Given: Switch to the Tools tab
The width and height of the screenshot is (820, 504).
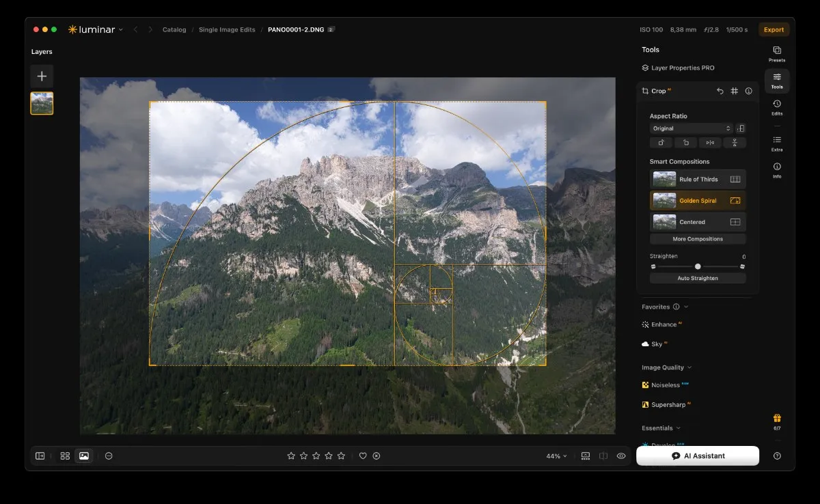Looking at the screenshot, I should tap(777, 81).
